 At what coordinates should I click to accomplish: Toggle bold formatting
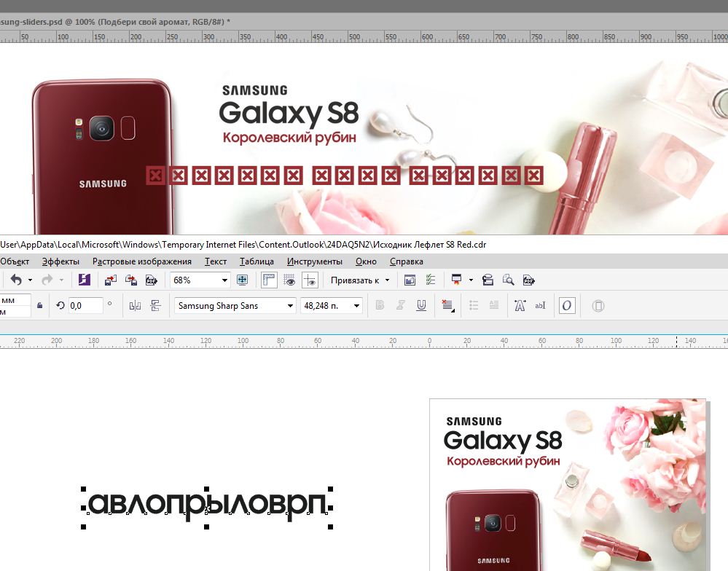[x=380, y=305]
